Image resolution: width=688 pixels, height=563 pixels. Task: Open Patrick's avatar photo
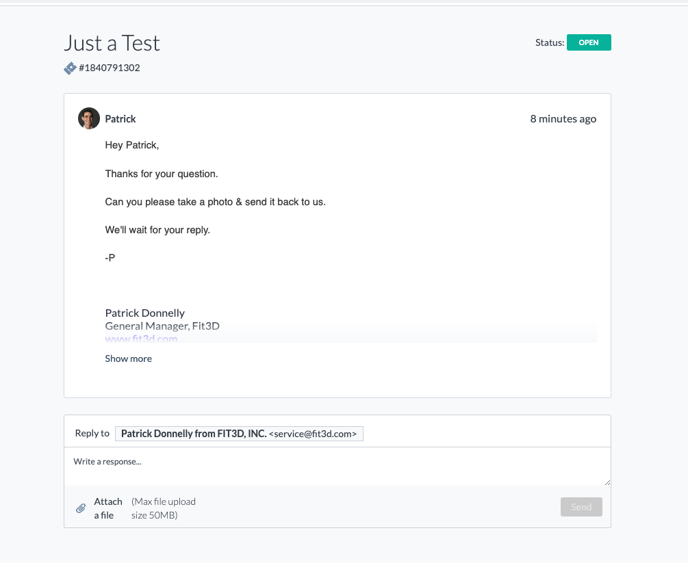89,118
